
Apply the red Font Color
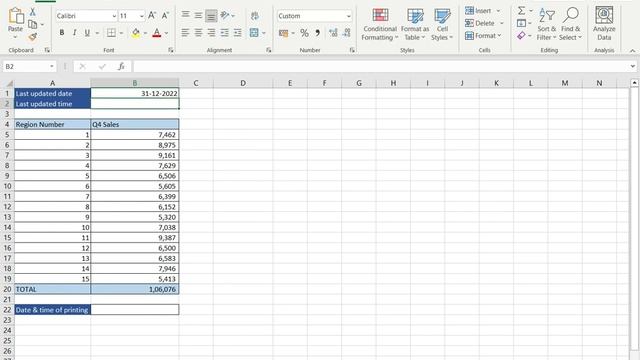157,33
